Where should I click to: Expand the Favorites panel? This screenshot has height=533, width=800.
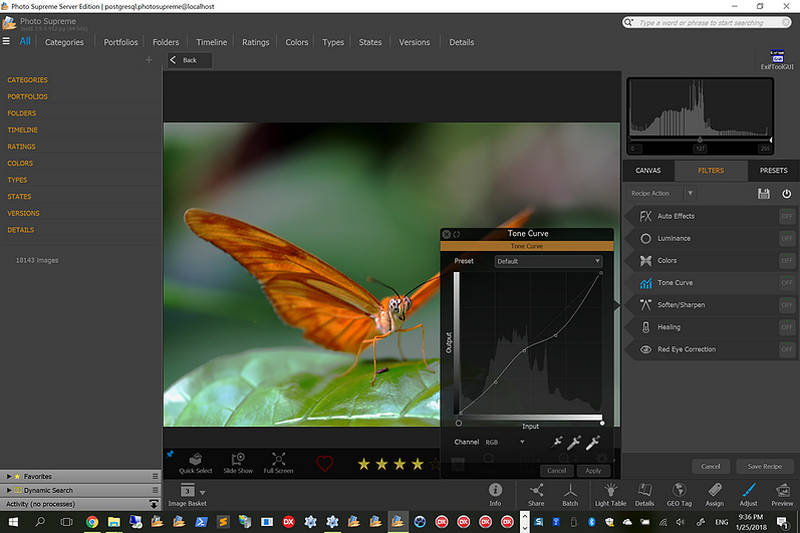point(9,477)
